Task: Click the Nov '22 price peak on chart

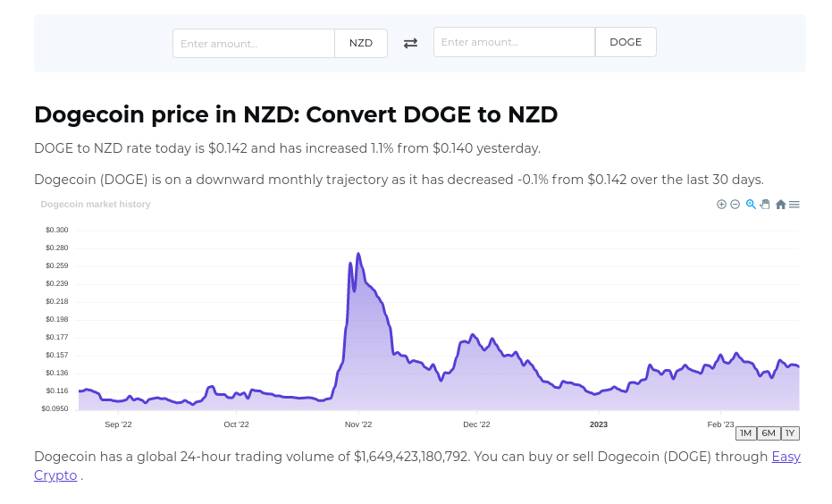Action: (358, 255)
